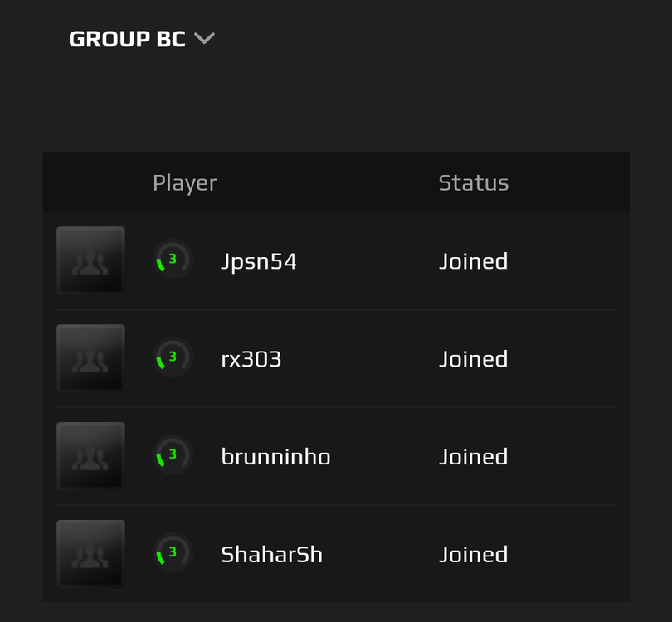Image resolution: width=672 pixels, height=622 pixels.
Task: Click brunninho's row in the player list
Action: point(336,455)
